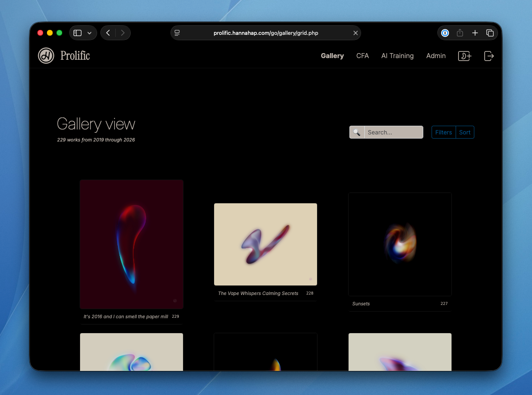Click the logout icon in the site header
This screenshot has width=532, height=395.
pos(489,56)
